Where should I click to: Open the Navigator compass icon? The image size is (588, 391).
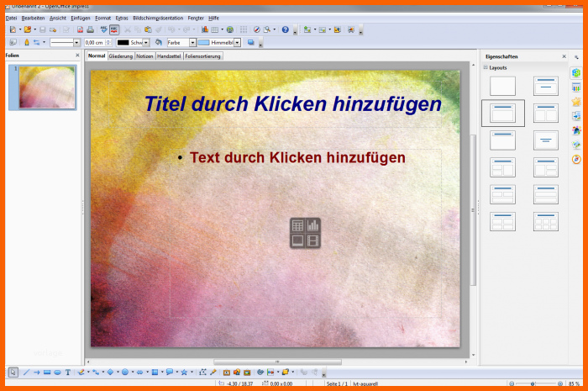(x=257, y=29)
